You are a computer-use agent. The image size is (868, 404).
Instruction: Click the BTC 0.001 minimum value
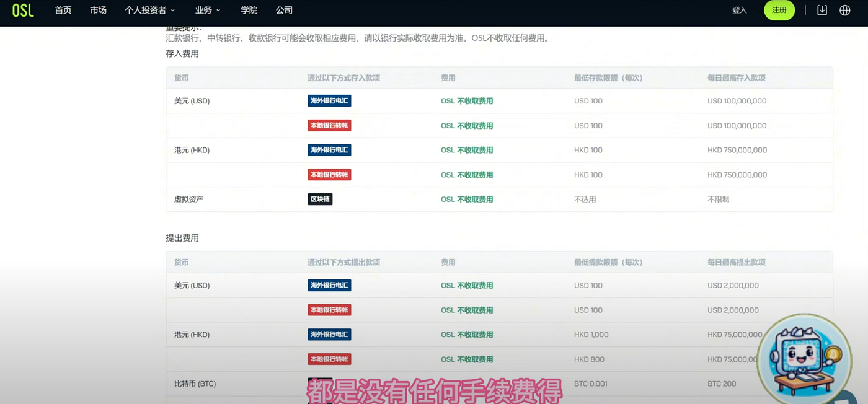tap(591, 384)
